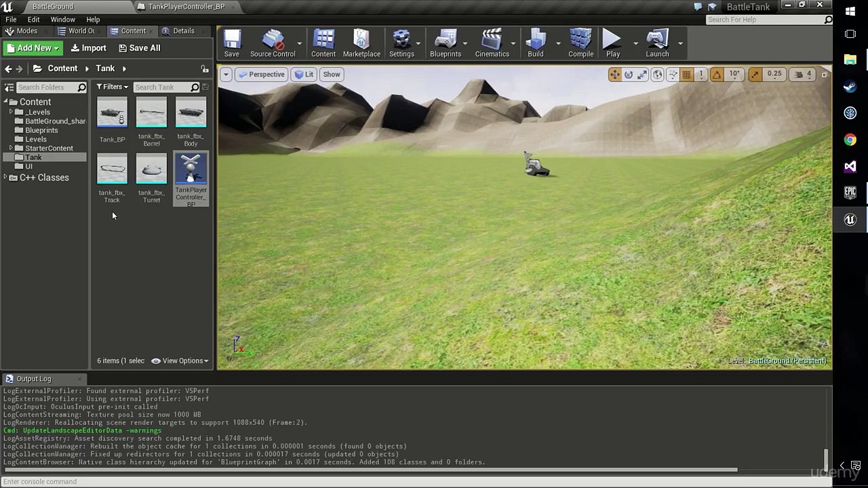
Task: Open Chrome from the Windows taskbar
Action: pyautogui.click(x=850, y=140)
